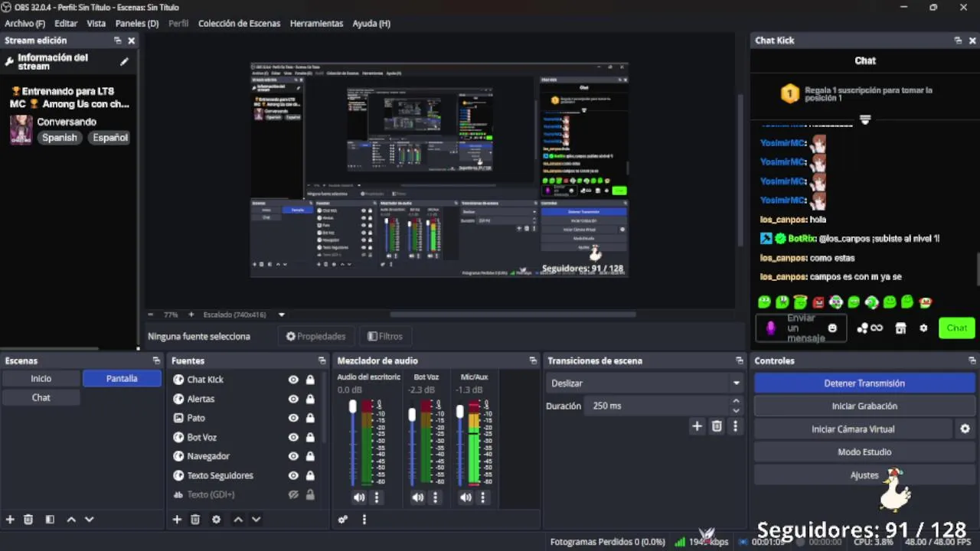The height and width of the screenshot is (551, 980).
Task: Open scene filters icon in Escenas
Action: point(50,519)
